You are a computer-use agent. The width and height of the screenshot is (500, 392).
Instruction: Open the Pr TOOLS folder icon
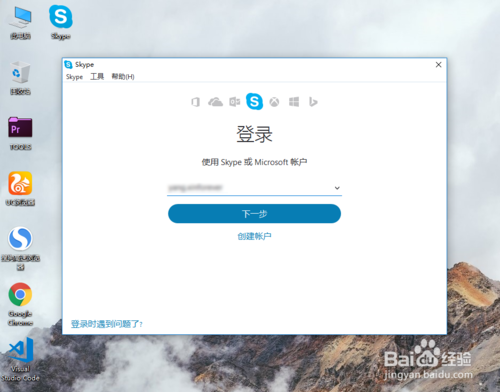[x=20, y=133]
